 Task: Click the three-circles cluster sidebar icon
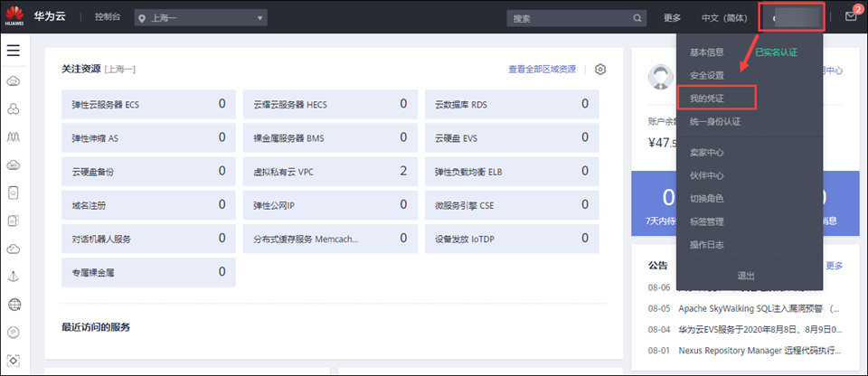click(x=14, y=109)
